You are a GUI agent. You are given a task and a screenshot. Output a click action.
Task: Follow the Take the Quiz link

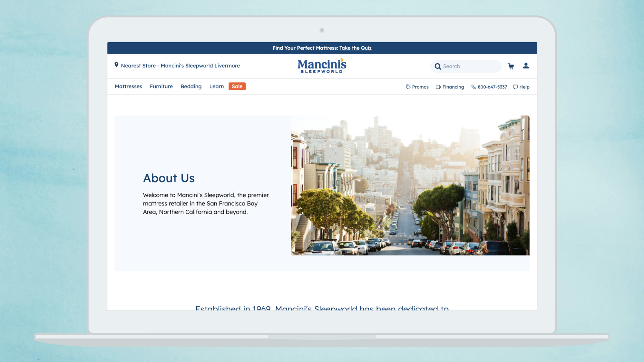355,48
